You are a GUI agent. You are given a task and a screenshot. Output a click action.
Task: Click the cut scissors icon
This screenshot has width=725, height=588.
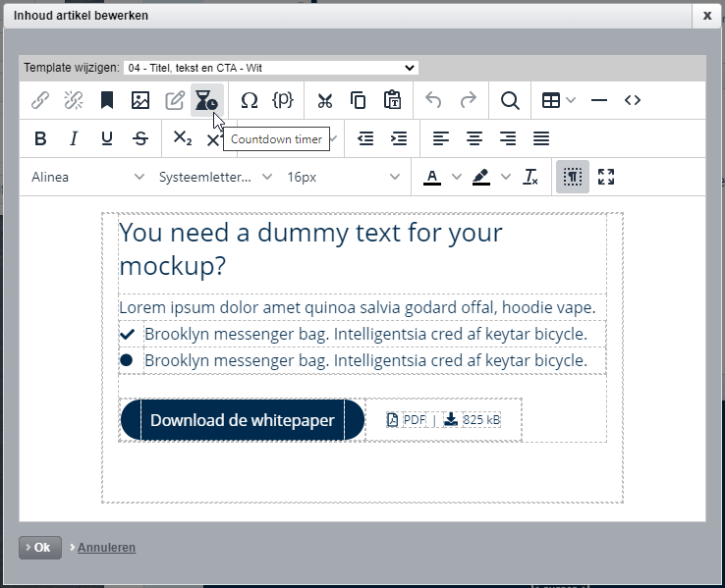coord(325,100)
